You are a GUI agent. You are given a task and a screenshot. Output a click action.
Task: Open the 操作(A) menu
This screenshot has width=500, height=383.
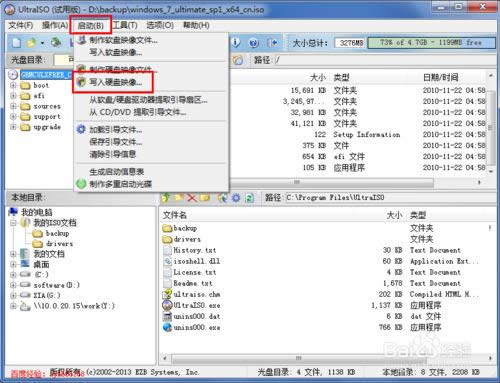pyautogui.click(x=55, y=25)
